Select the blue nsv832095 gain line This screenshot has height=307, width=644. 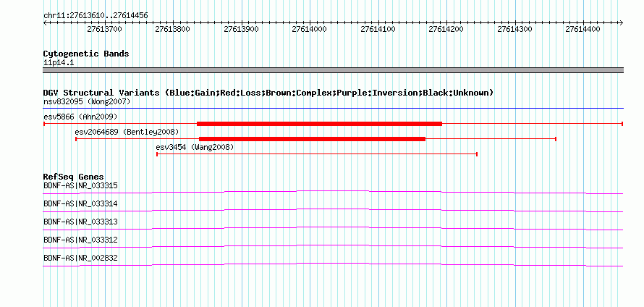(333, 109)
